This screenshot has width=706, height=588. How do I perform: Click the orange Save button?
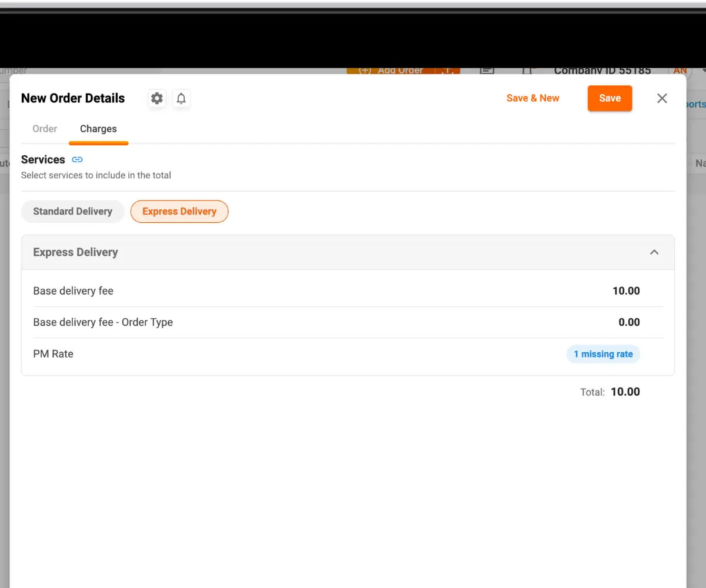click(x=610, y=98)
